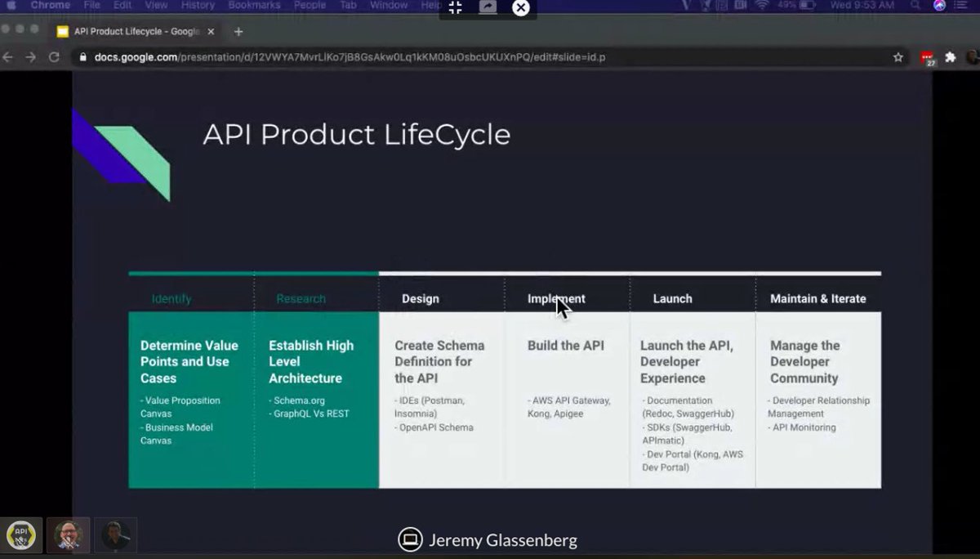
Task: Click the screen-share icon beside Jeremy Glassenberg
Action: [x=409, y=539]
